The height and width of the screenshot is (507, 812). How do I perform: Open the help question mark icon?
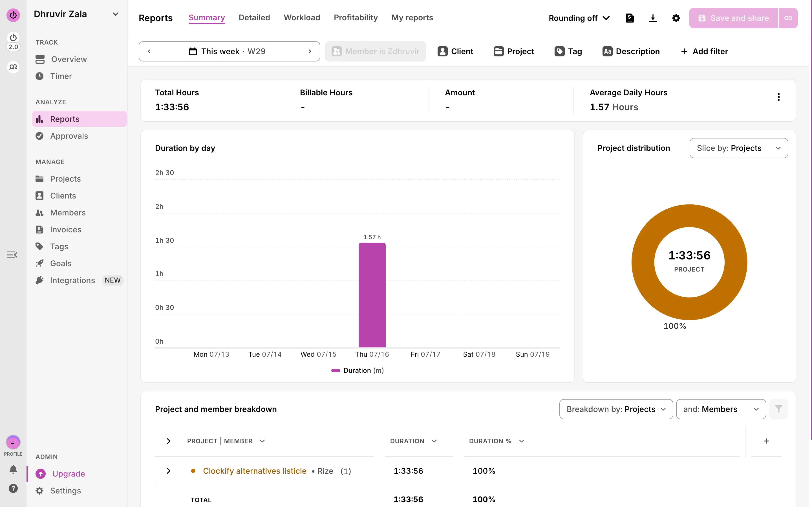13,488
